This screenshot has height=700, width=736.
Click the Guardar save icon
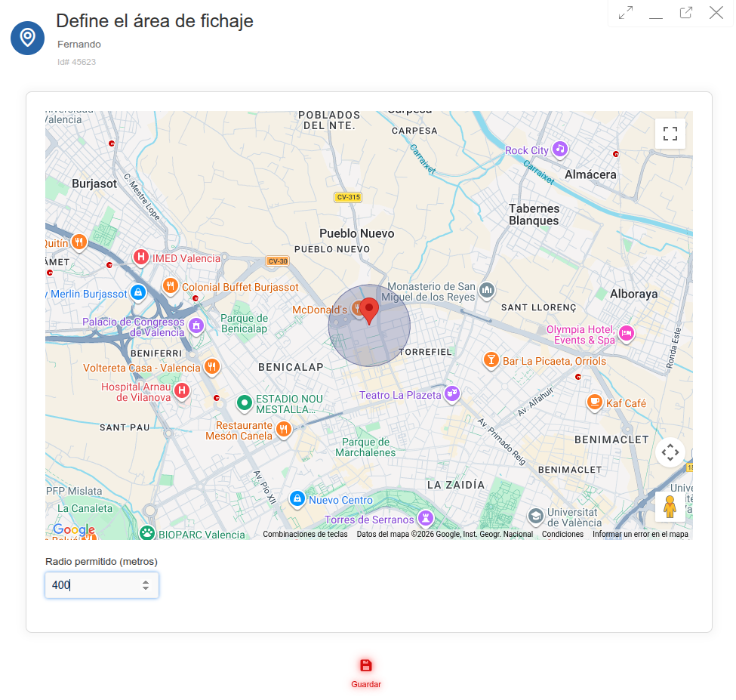[x=365, y=665]
